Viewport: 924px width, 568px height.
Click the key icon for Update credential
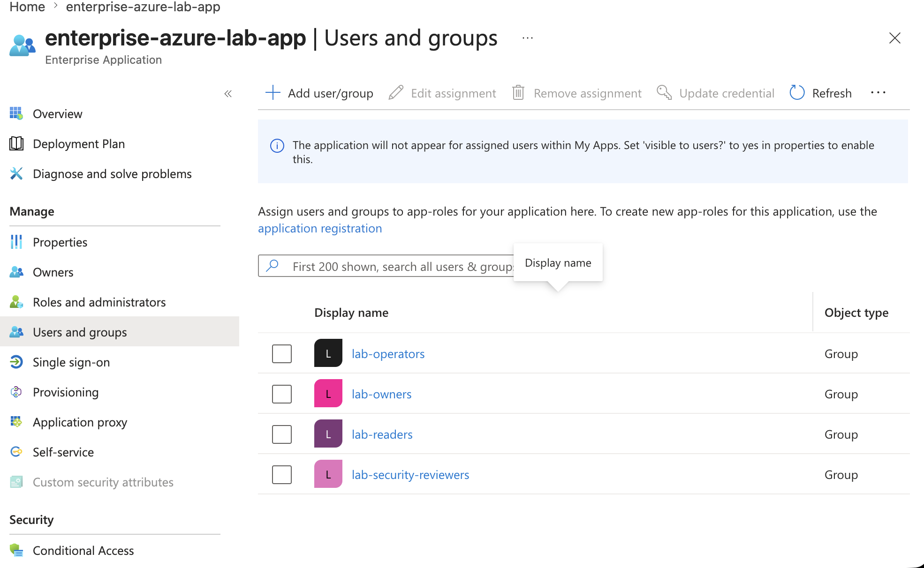[x=664, y=93]
